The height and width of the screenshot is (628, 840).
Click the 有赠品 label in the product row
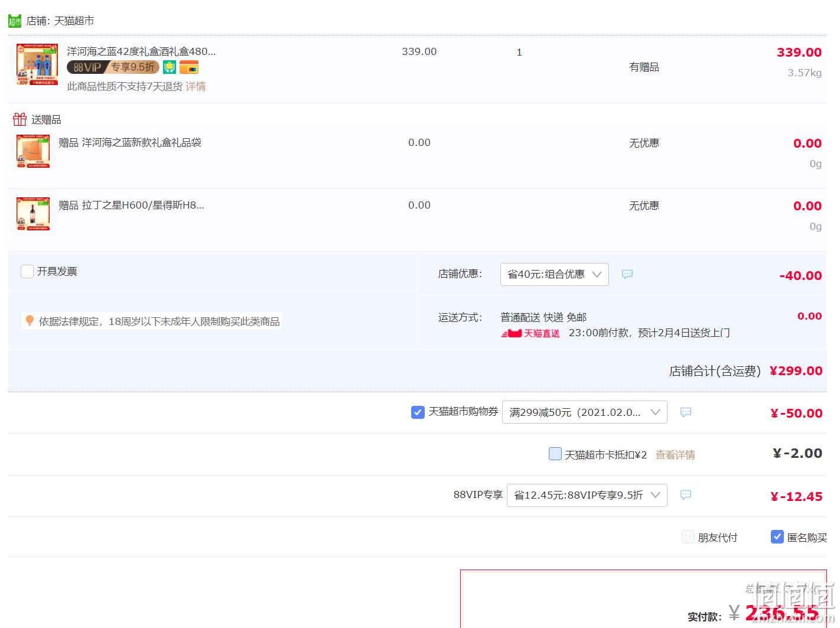644,67
